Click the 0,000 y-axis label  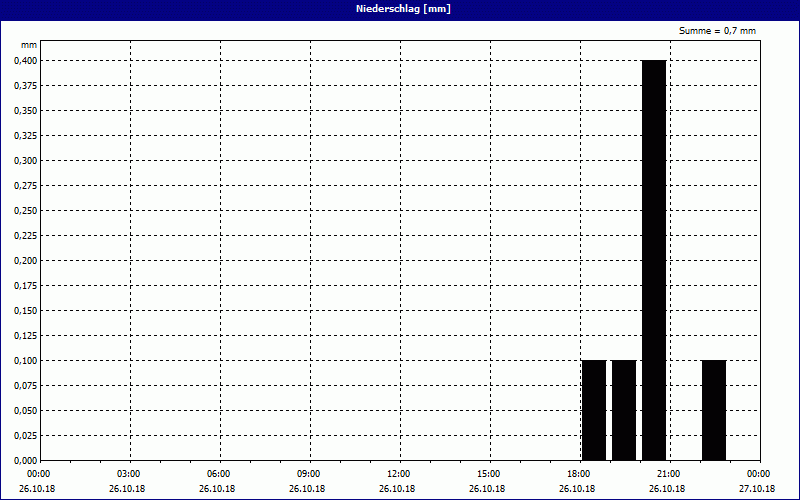point(25,460)
